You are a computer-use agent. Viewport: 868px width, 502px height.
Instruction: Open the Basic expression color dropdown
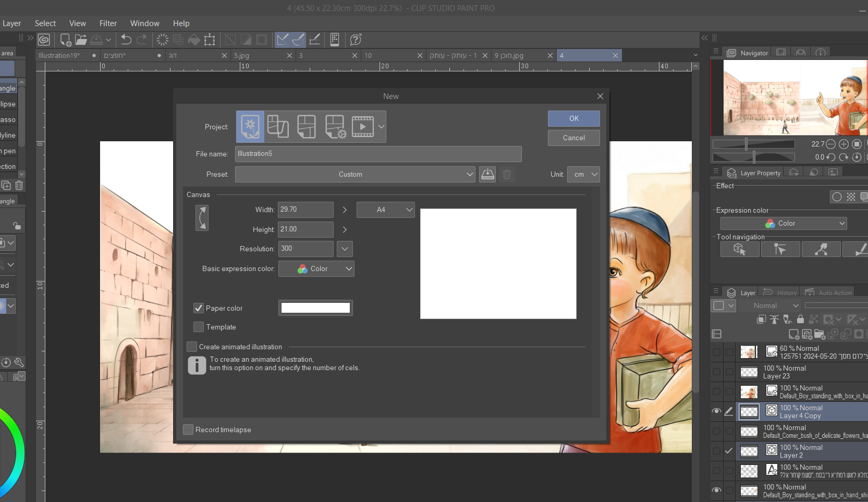316,268
